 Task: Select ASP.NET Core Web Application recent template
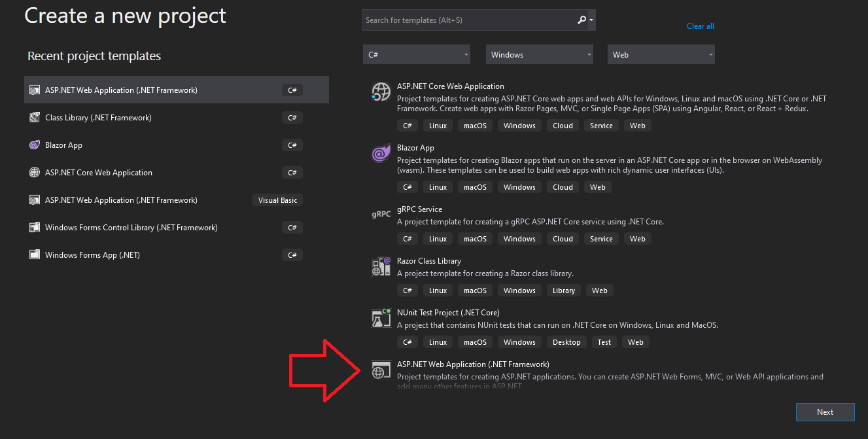click(177, 173)
